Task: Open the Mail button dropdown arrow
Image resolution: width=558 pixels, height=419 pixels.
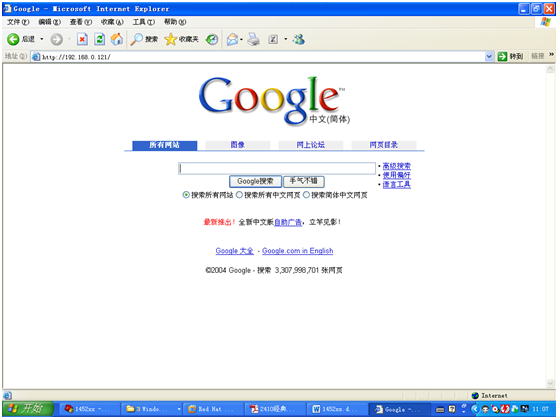Action: 241,39
